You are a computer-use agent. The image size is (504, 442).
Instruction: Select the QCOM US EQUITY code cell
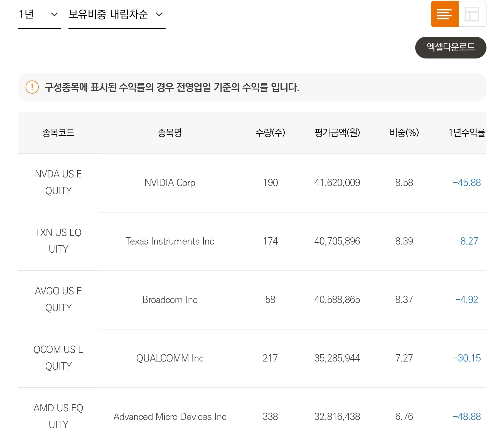(x=58, y=358)
